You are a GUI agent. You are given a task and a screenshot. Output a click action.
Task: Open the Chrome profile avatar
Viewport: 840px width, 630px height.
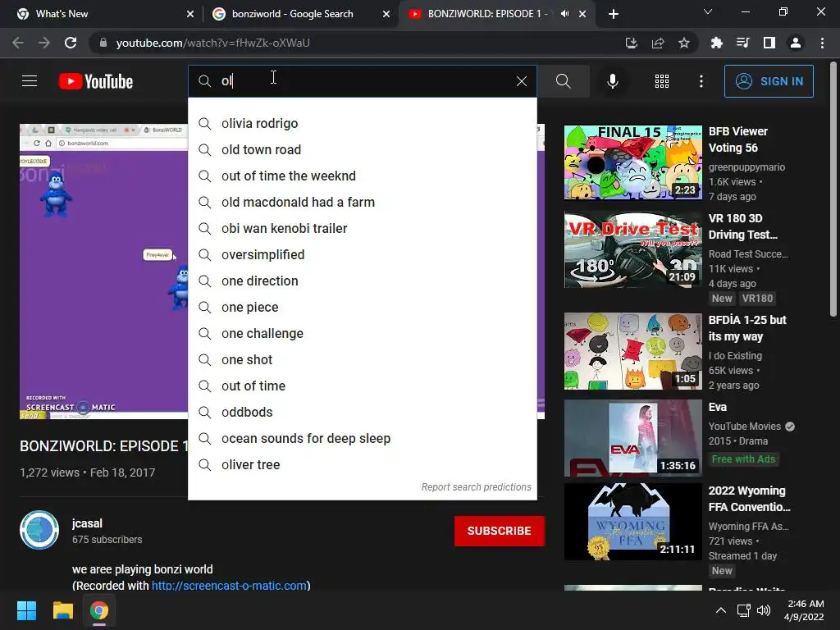(x=796, y=43)
